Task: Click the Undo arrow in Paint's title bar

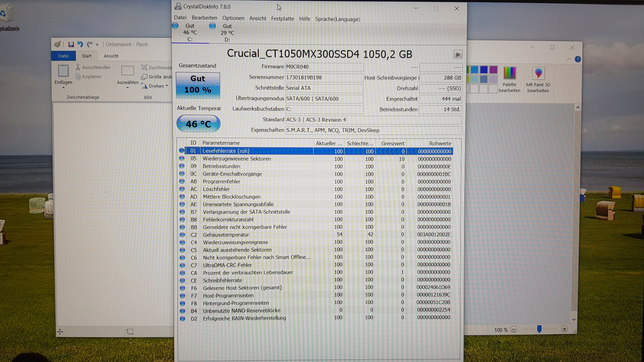Action: [x=80, y=44]
